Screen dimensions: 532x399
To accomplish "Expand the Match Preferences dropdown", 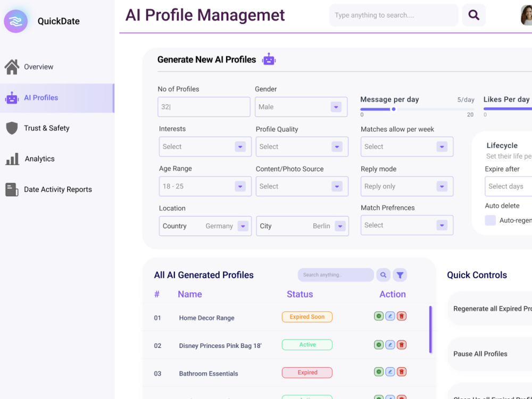I will pos(407,225).
